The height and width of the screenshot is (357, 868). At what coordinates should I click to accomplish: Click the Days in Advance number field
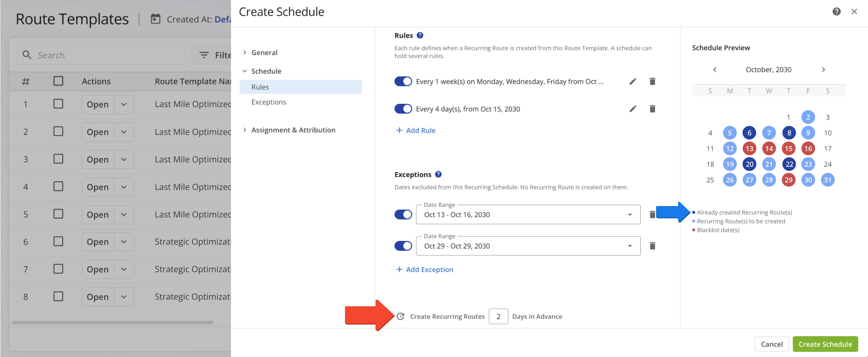click(498, 316)
